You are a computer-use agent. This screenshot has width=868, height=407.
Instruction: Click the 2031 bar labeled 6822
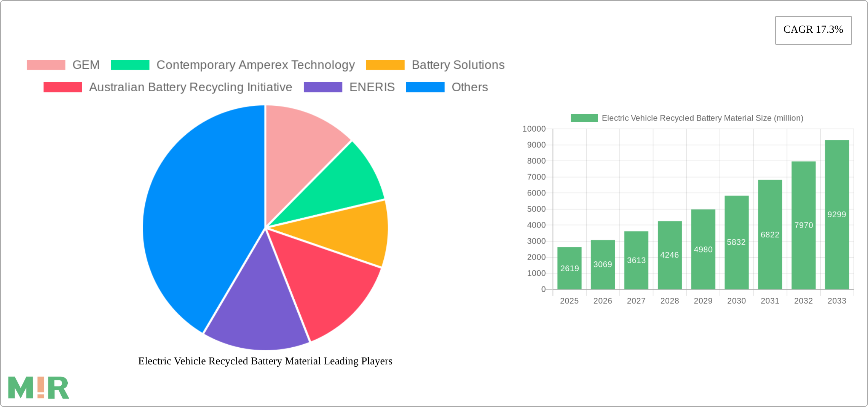click(x=770, y=235)
